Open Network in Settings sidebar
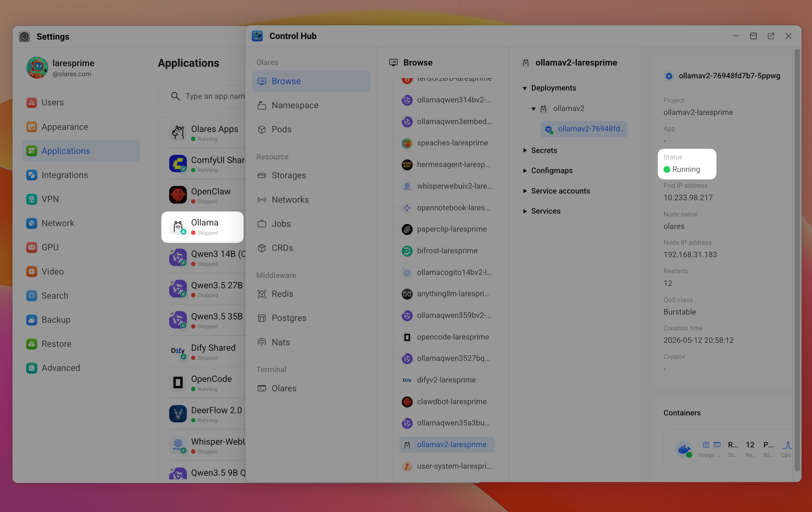The image size is (812, 512). click(81, 223)
